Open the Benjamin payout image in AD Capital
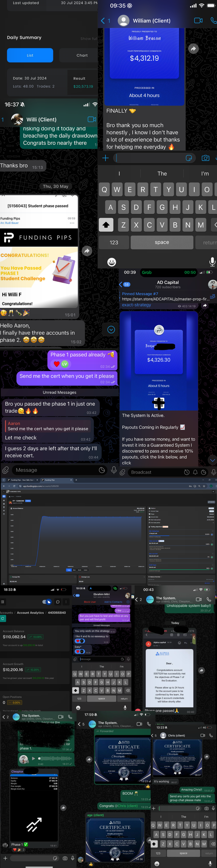This screenshot has width=217, height=868. point(159,360)
